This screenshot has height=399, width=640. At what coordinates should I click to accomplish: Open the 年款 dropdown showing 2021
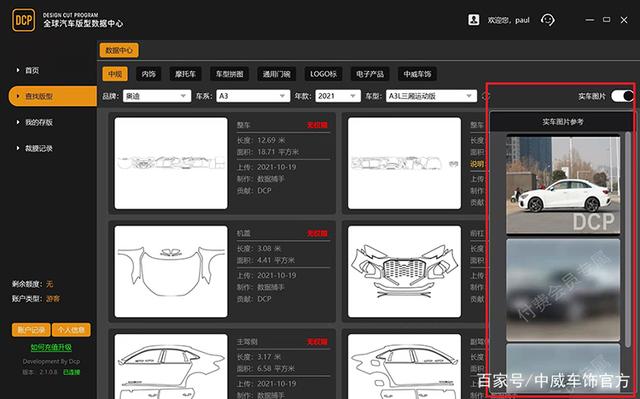tap(338, 96)
